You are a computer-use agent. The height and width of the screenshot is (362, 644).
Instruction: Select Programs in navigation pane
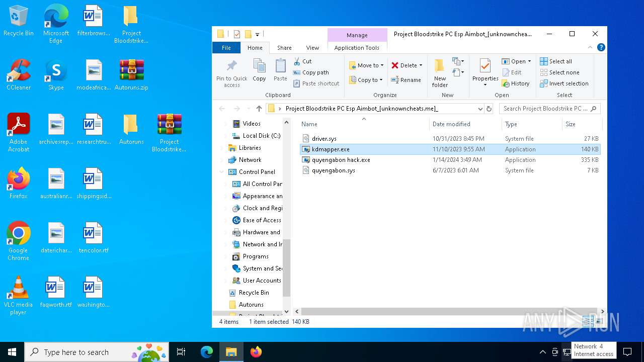256,256
